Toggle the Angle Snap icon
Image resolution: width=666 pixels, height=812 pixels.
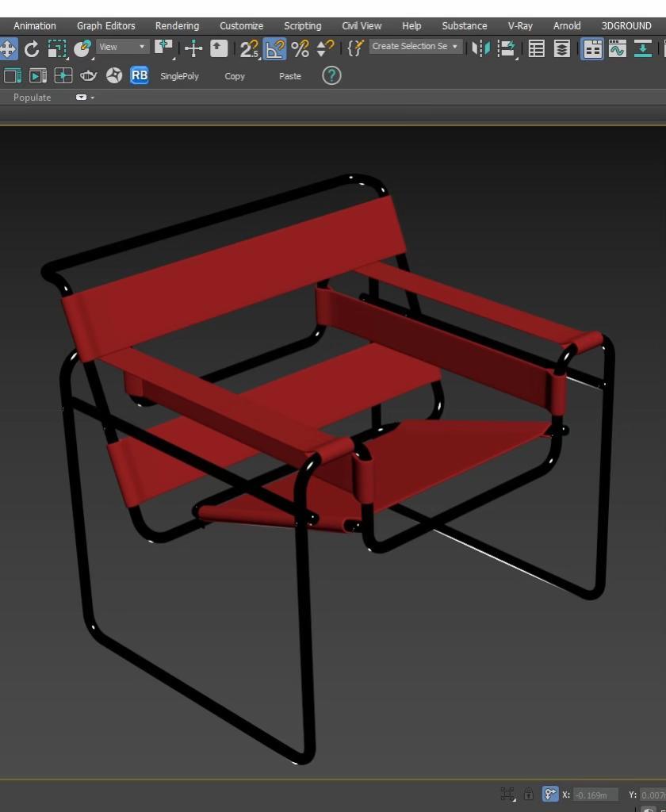[274, 49]
